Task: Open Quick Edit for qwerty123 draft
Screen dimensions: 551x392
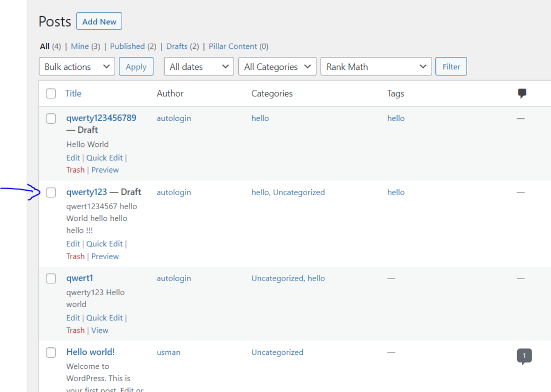Action: (x=104, y=244)
